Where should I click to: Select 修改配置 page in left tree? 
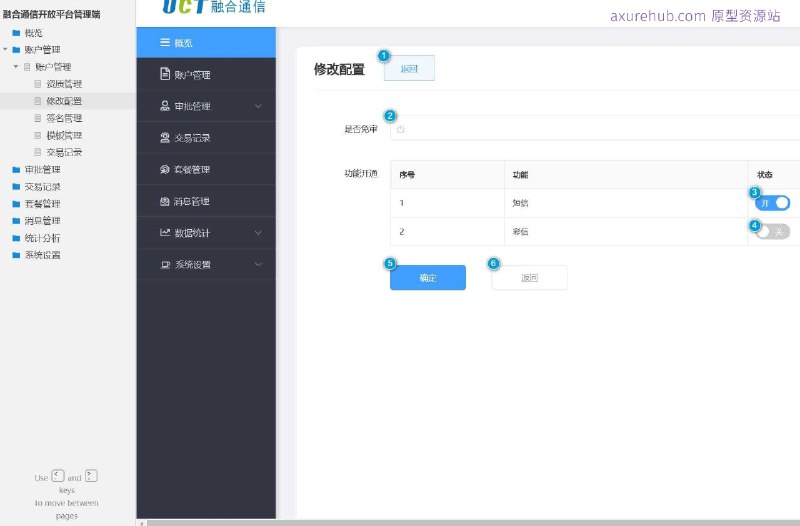(x=64, y=101)
